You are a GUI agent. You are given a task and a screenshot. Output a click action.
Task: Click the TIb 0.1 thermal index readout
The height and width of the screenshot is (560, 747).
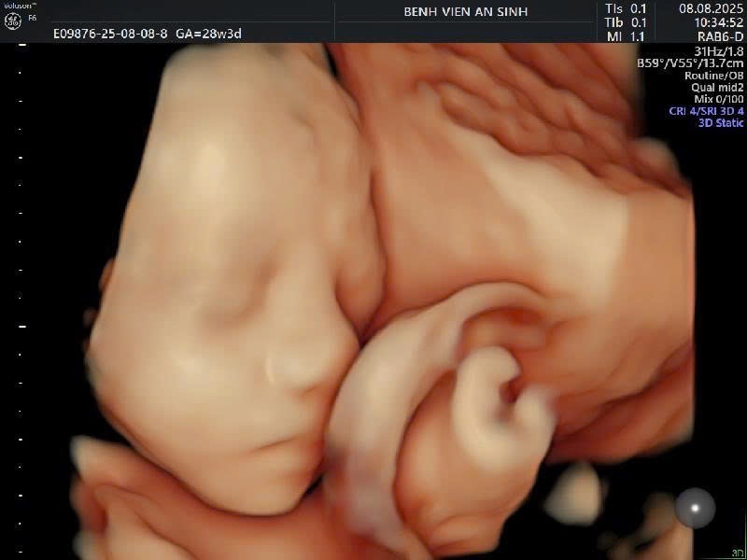(x=626, y=22)
